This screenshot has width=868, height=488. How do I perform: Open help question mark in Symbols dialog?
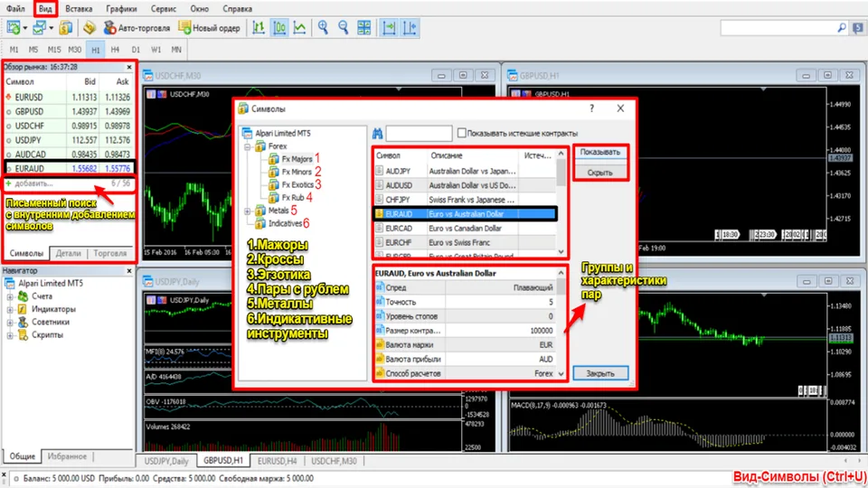coord(591,108)
